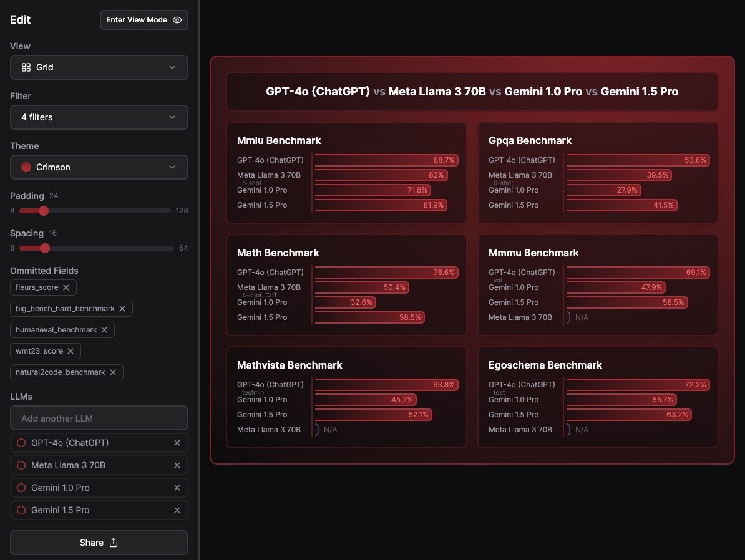Click the Ommitted Fields section label
The width and height of the screenshot is (745, 560).
44,271
